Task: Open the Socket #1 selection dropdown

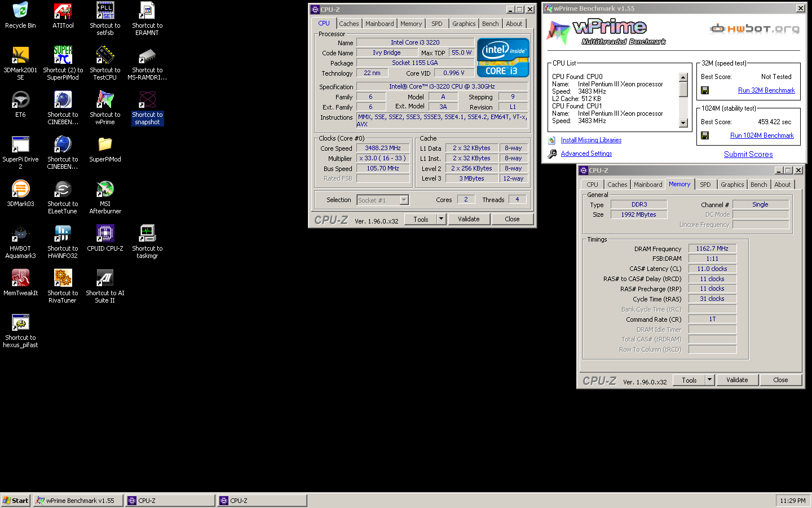Action: [383, 200]
